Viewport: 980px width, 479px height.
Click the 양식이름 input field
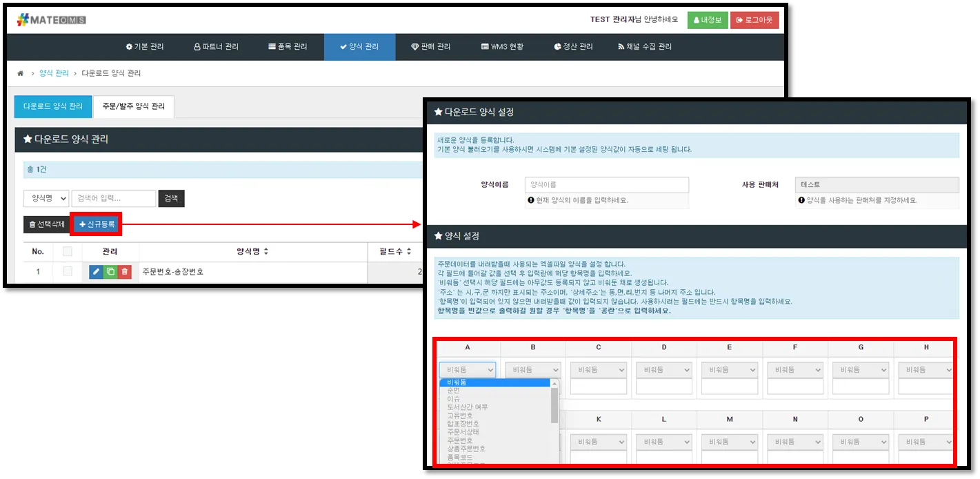coord(607,185)
